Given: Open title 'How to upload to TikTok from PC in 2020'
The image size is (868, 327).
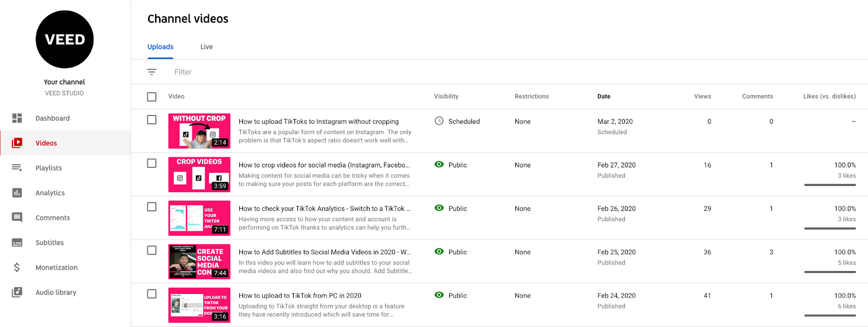Looking at the screenshot, I should [x=300, y=295].
